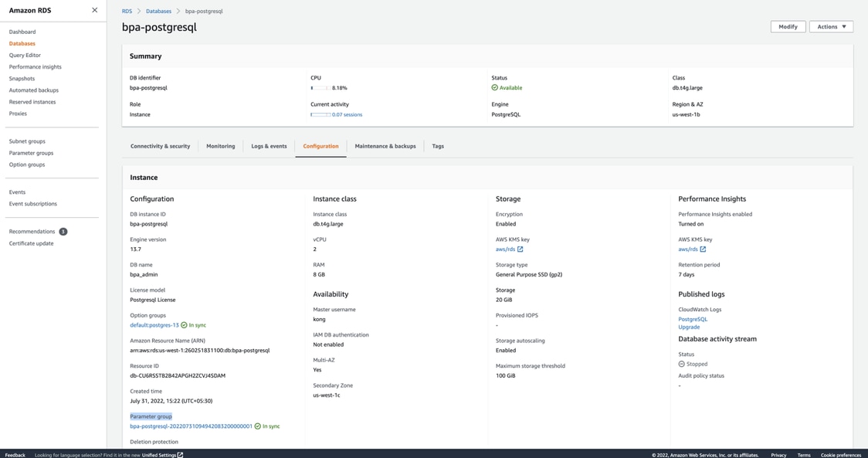Click the Secondary Zone us-west-1c value
868x458 pixels.
pos(327,395)
